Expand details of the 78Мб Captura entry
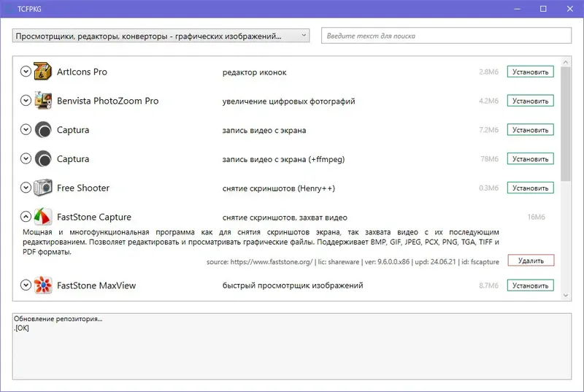 [26, 158]
